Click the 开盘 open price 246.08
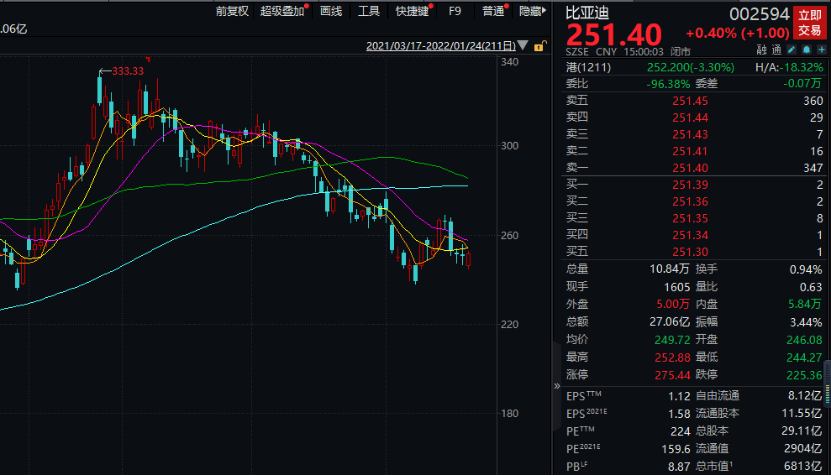831x476 pixels. point(804,340)
